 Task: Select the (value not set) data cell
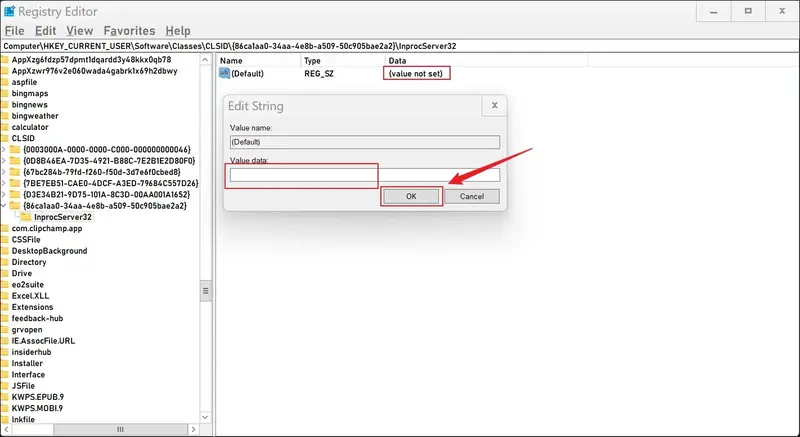(x=415, y=73)
